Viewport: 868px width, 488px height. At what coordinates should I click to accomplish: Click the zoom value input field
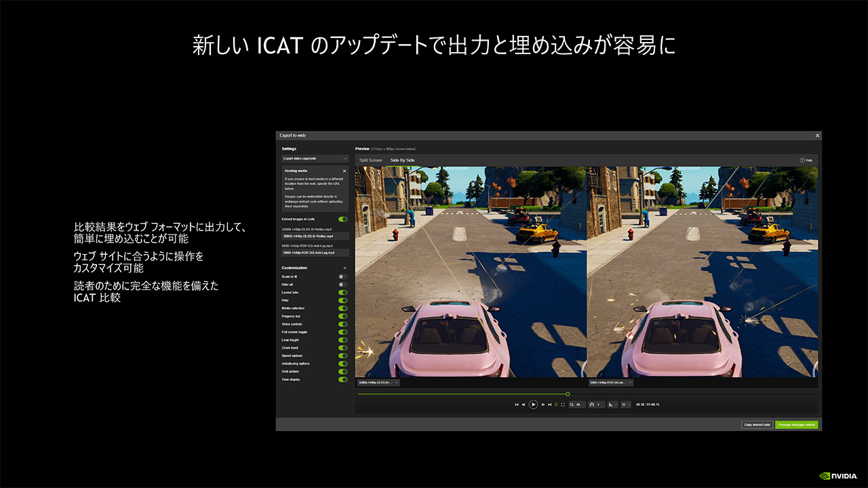[x=579, y=405]
